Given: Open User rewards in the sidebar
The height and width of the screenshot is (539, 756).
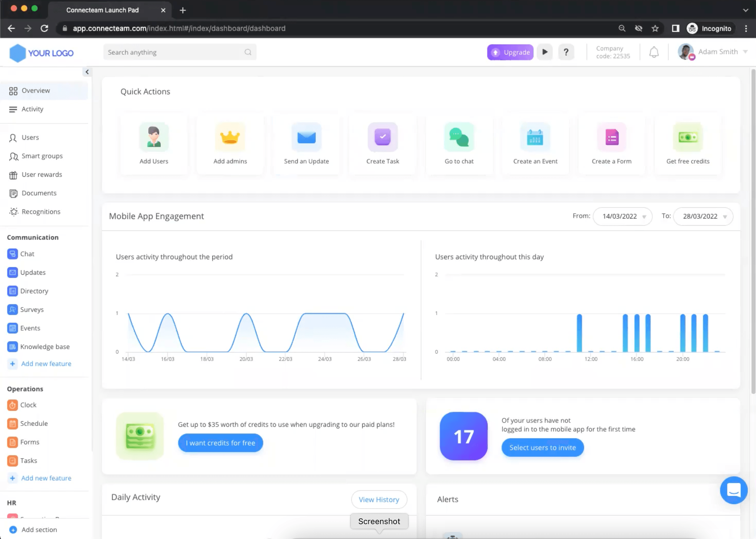Looking at the screenshot, I should [44, 175].
